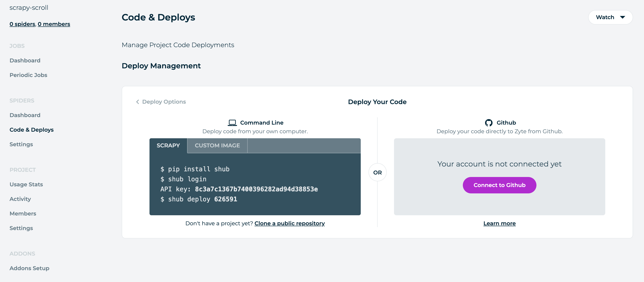Open Project Settings in the sidebar
The height and width of the screenshot is (282, 644).
click(x=21, y=228)
